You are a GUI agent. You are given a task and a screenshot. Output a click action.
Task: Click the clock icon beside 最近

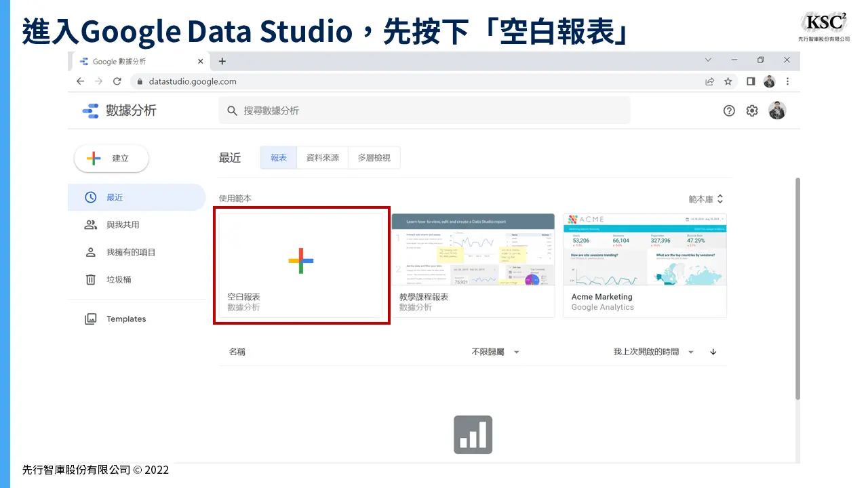pyautogui.click(x=90, y=197)
